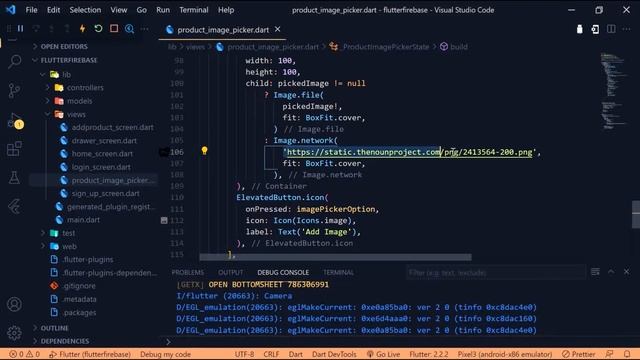Open login_screen.dart file
The height and width of the screenshot is (360, 640).
click(101, 167)
